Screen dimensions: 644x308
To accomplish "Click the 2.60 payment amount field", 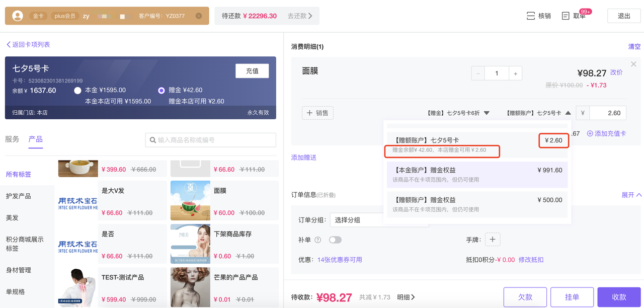I will point(608,113).
